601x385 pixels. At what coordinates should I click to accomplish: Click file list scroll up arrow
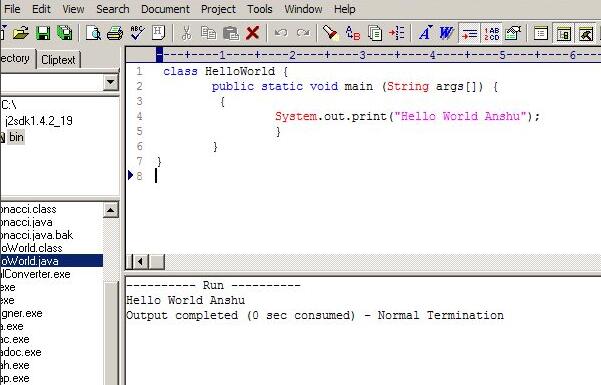tap(110, 210)
